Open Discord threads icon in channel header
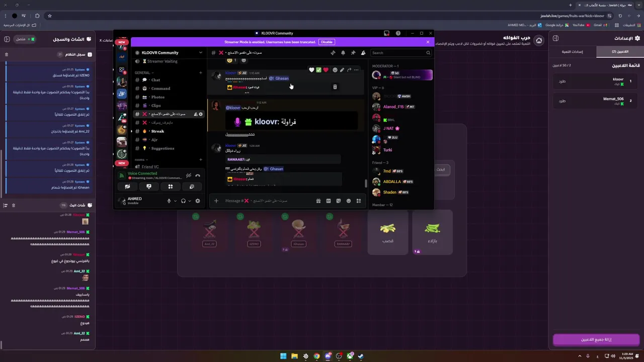Screen dimensions: 644x362 click(x=333, y=53)
